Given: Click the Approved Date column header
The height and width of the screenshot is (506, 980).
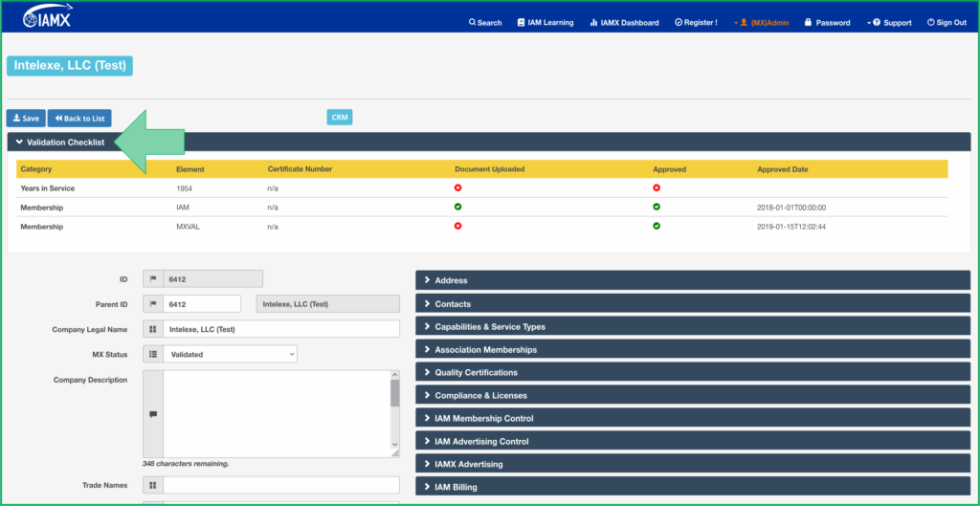Looking at the screenshot, I should tap(783, 169).
